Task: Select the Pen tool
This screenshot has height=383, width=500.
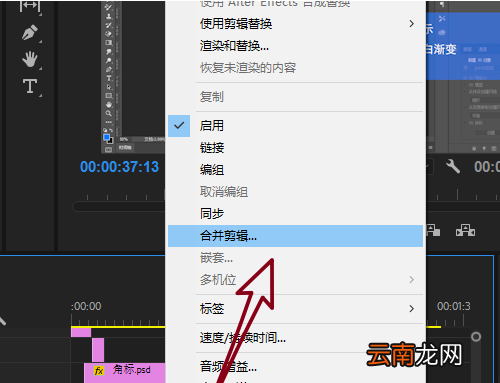Action: (x=30, y=33)
